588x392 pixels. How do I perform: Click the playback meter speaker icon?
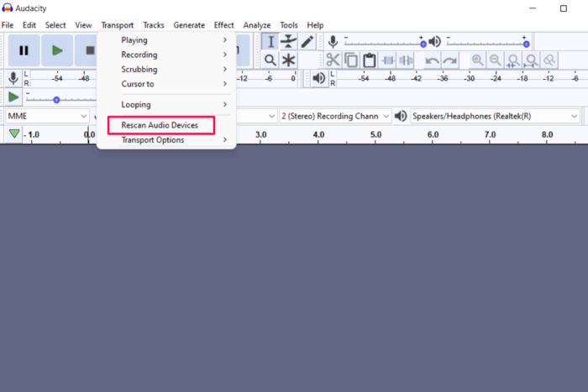[319, 78]
